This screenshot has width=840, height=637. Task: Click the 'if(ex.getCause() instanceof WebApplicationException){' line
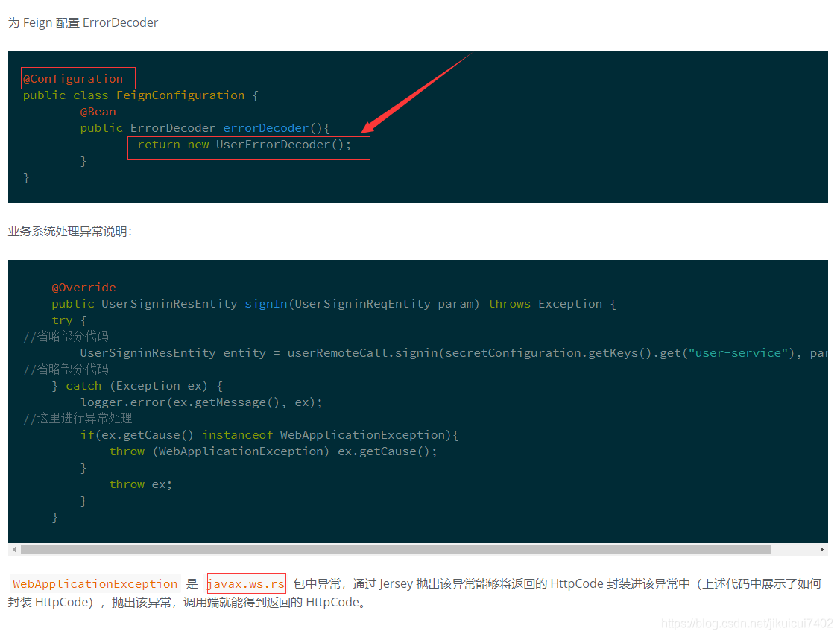pyautogui.click(x=270, y=434)
